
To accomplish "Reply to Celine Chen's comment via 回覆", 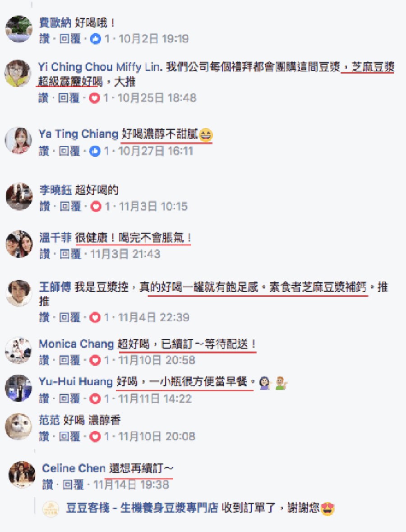I will click(73, 485).
